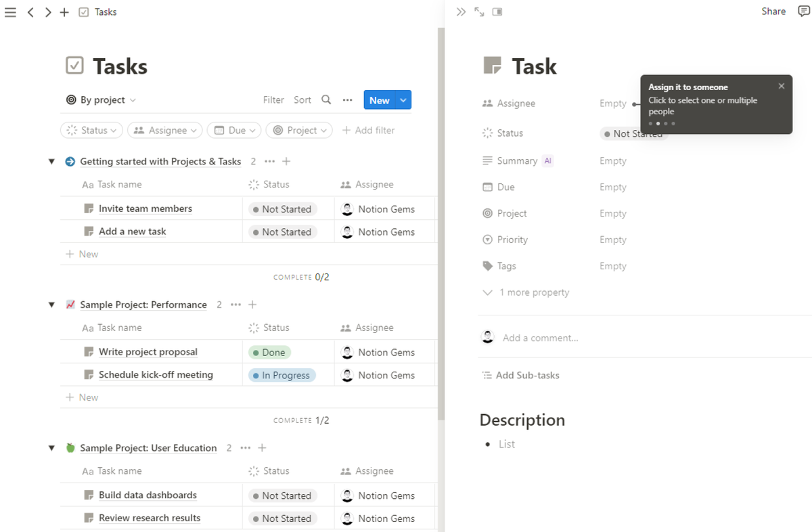
Task: Create a new page using the plus icon
Action: 64,12
